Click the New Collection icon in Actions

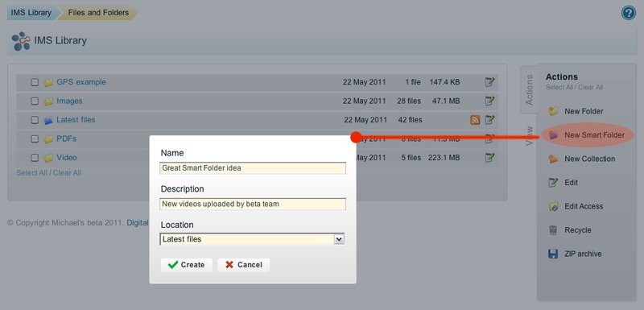(x=553, y=159)
